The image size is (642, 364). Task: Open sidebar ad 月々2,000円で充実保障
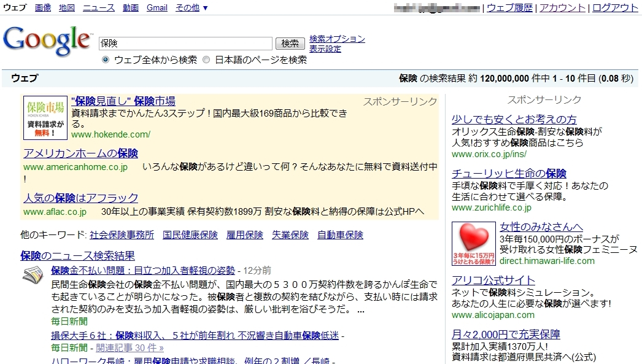click(506, 335)
